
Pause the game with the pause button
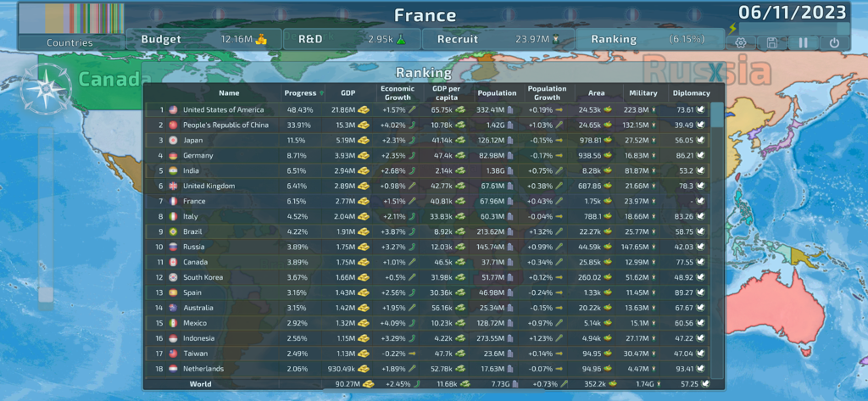(803, 42)
